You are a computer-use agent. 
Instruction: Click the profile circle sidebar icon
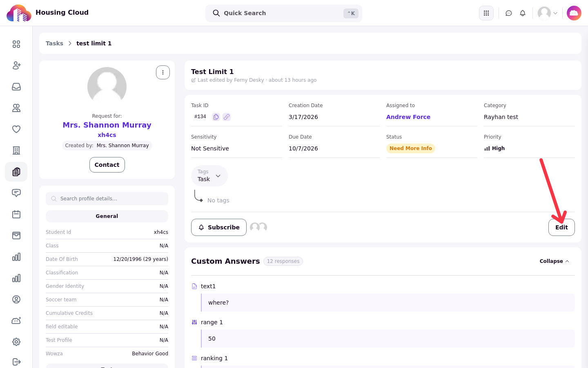click(16, 299)
